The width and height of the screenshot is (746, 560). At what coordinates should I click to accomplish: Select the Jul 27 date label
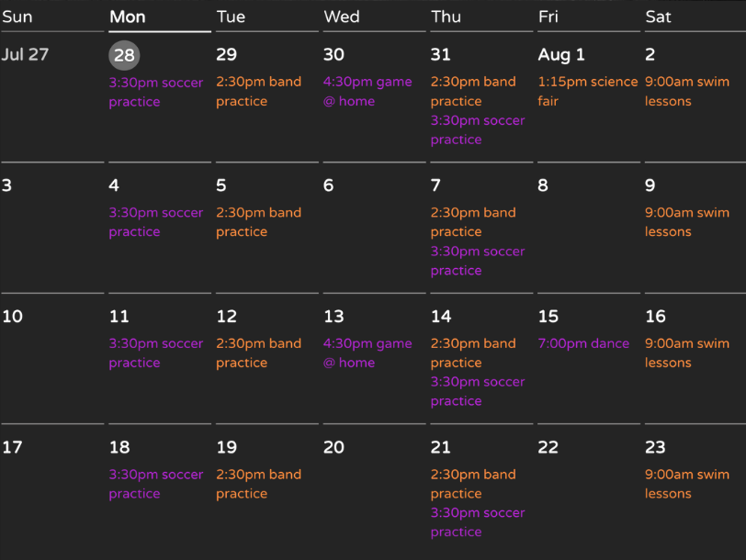coord(25,54)
